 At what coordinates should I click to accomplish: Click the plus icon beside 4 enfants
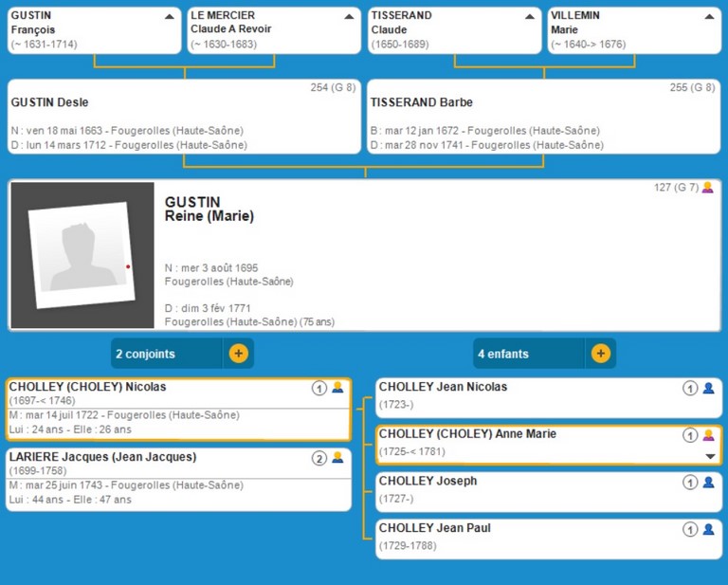[600, 354]
